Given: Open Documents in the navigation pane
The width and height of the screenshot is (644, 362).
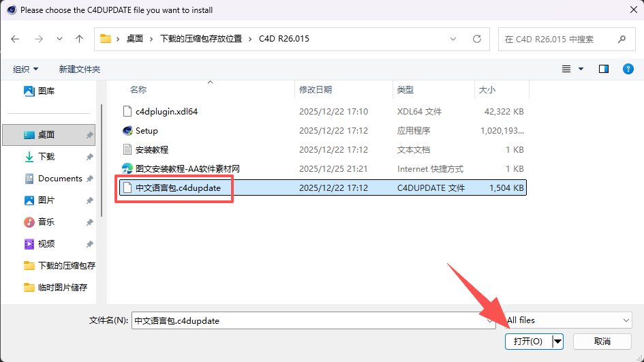Looking at the screenshot, I should click(60, 179).
